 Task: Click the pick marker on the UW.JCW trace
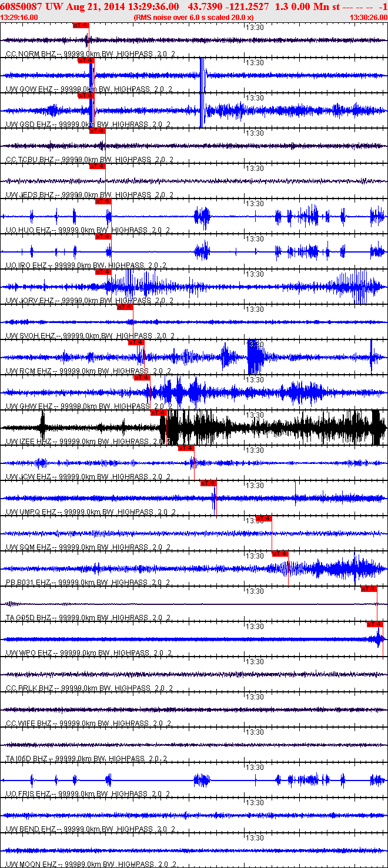(186, 448)
